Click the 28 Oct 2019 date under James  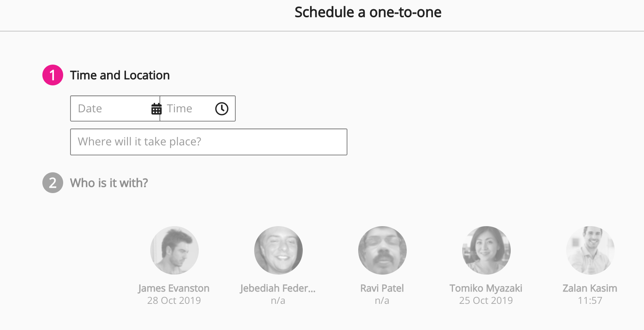(x=174, y=300)
